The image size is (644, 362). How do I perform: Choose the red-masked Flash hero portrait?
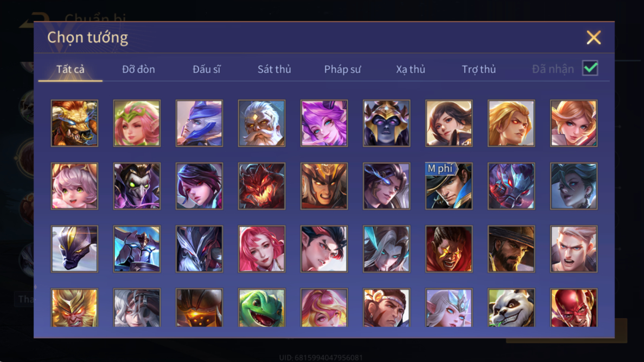coord(574,308)
